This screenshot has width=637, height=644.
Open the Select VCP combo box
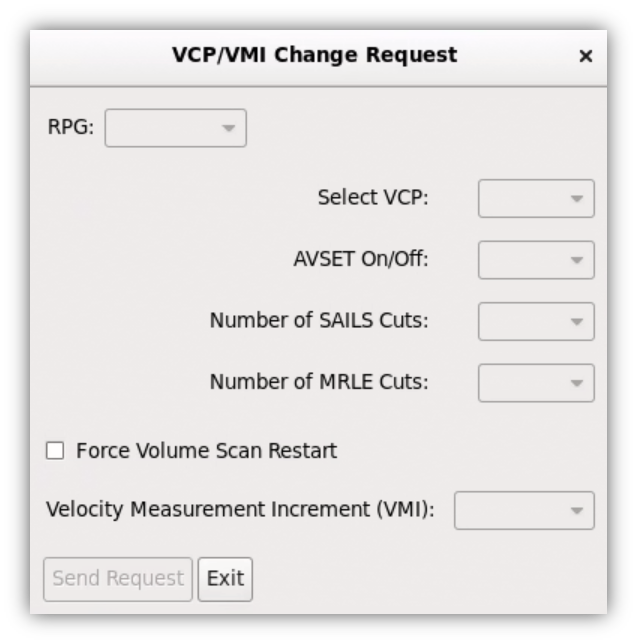536,198
